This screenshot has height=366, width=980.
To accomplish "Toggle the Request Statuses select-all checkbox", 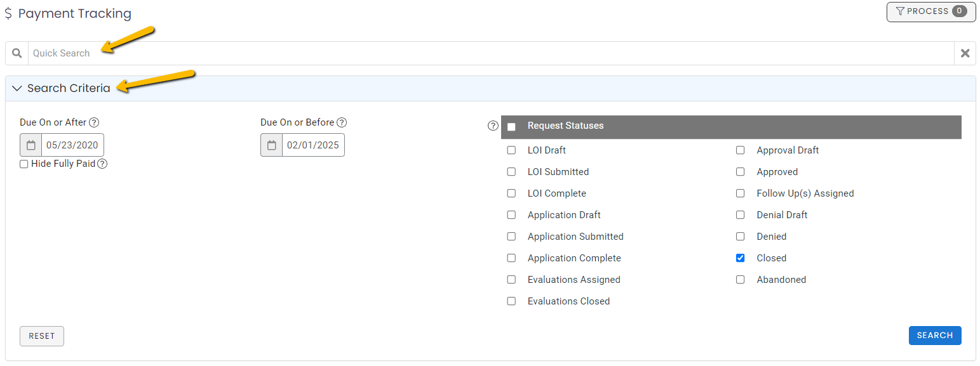I will pos(512,127).
